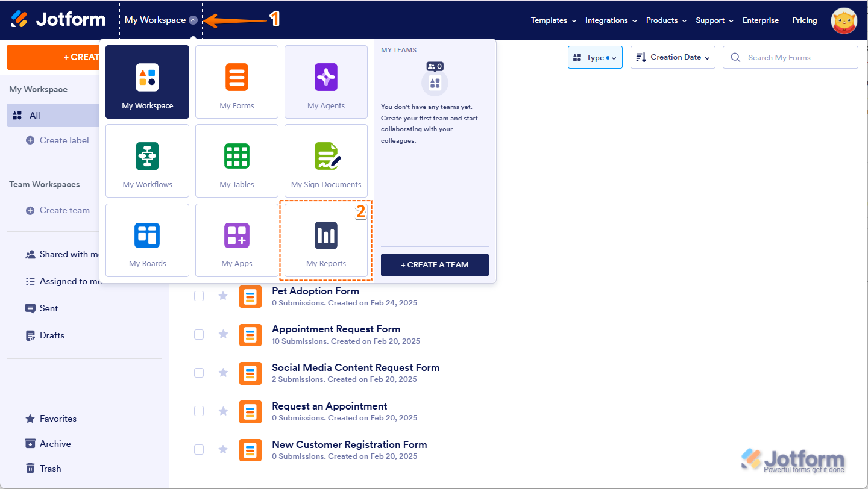
Task: Open the Archive folder
Action: coord(48,444)
